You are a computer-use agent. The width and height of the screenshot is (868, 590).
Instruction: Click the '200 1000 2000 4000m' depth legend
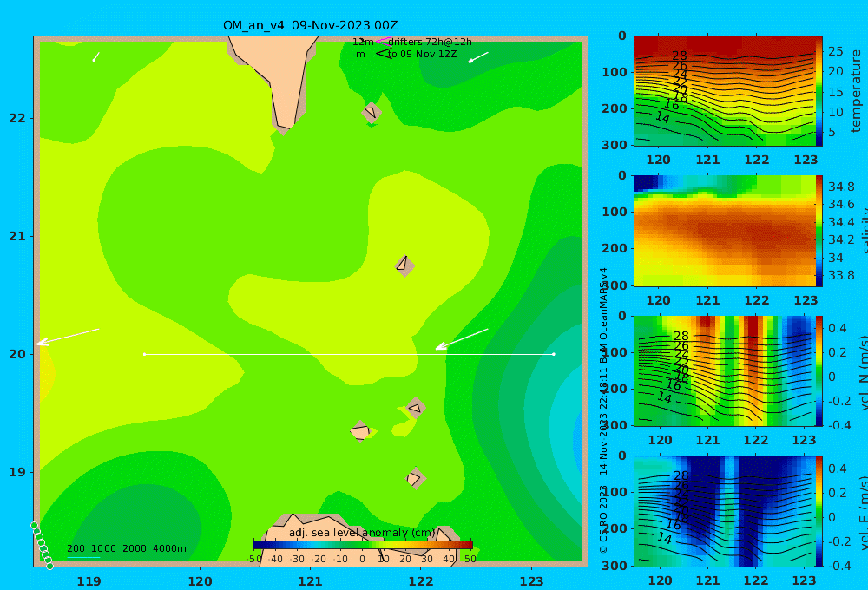tap(126, 548)
